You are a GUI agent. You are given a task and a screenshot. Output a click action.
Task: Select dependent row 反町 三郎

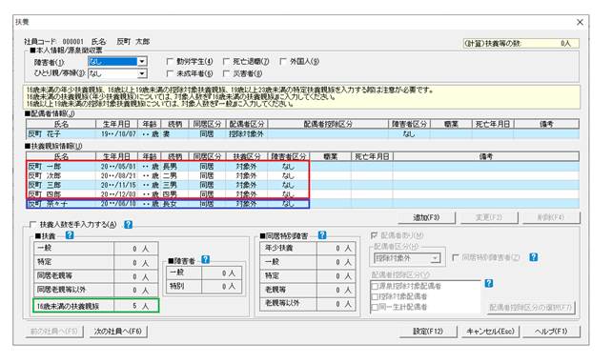[x=302, y=185]
